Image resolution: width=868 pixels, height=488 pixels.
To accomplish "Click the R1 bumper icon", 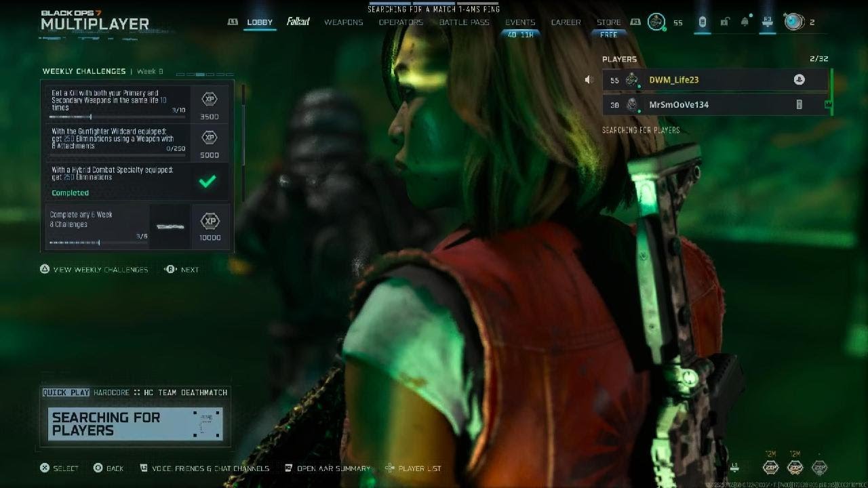I will coord(635,22).
